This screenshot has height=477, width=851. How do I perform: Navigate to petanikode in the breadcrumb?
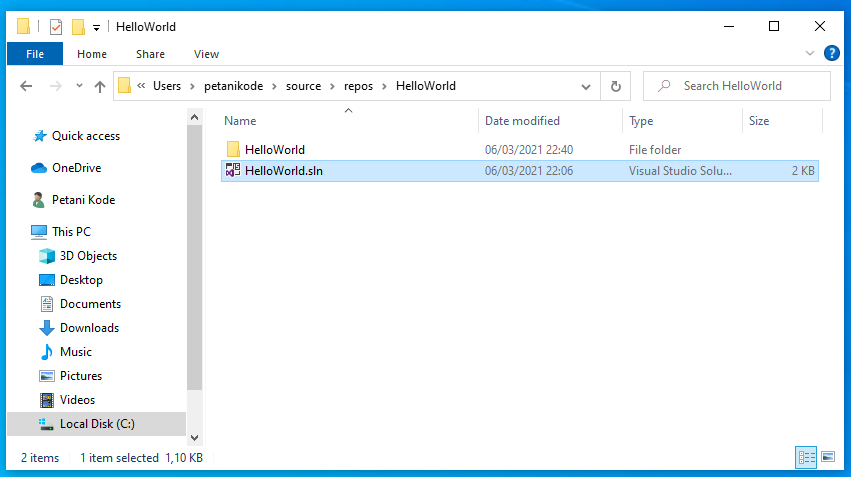click(233, 86)
